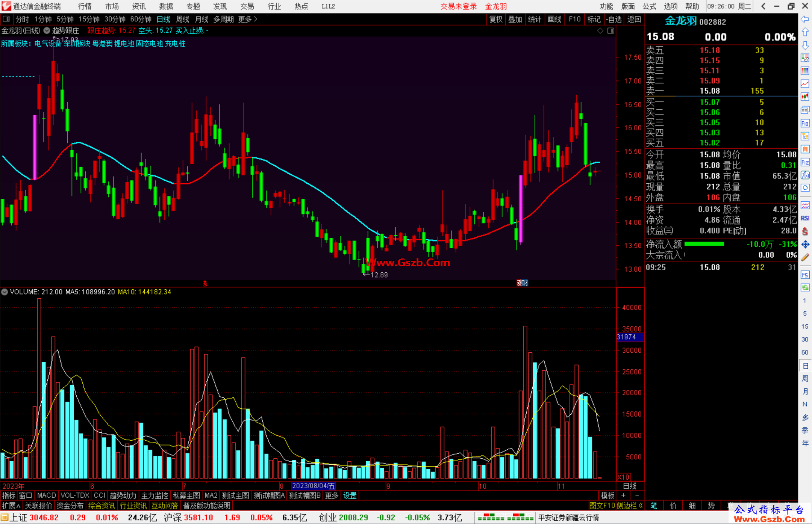Click the cascading windows sidebar icon
Screen dimensions: 812x524
(x=805, y=110)
